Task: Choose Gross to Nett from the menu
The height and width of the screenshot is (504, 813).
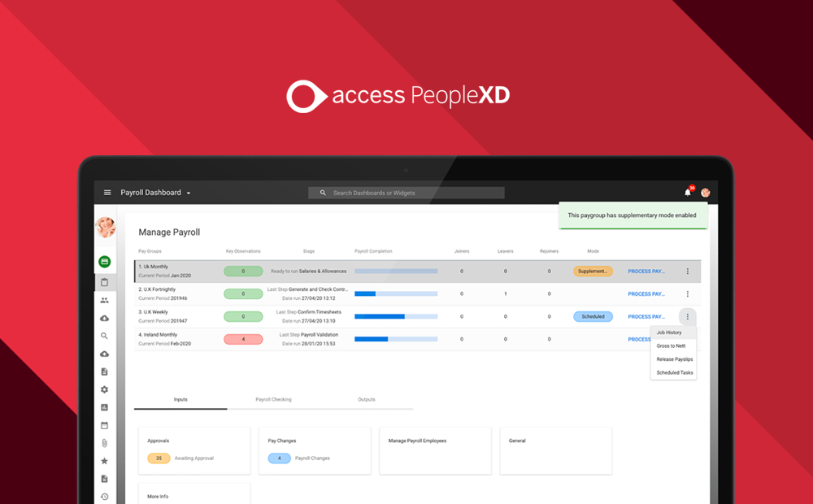Action: point(673,345)
